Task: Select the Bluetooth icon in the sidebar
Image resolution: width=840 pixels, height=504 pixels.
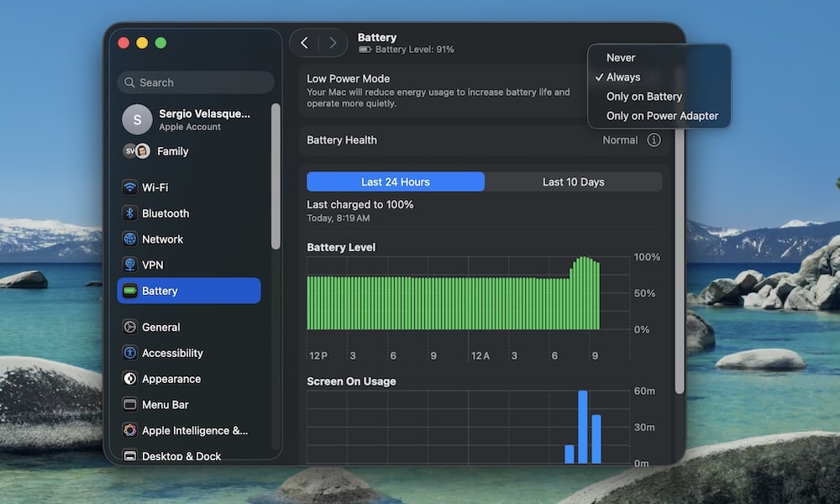Action: point(130,213)
